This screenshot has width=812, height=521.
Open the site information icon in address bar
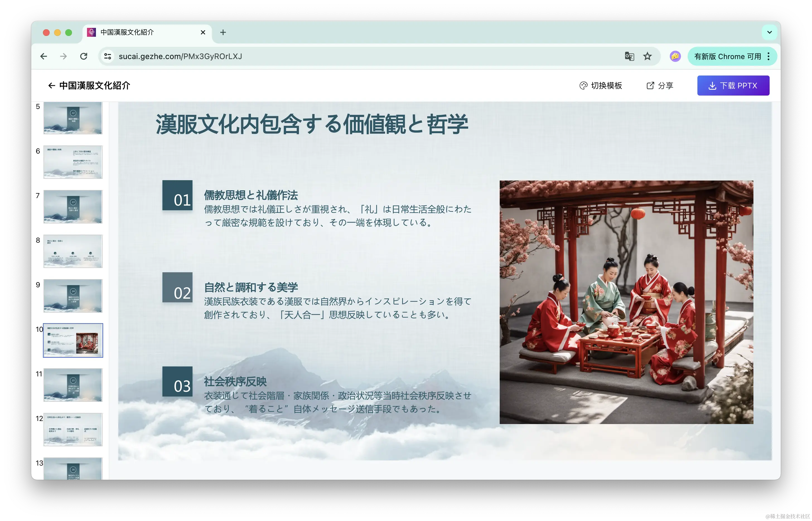pos(108,56)
